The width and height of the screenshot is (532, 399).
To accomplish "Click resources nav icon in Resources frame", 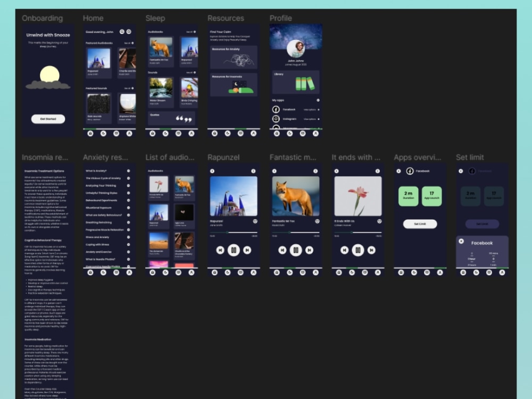I will click(x=240, y=134).
